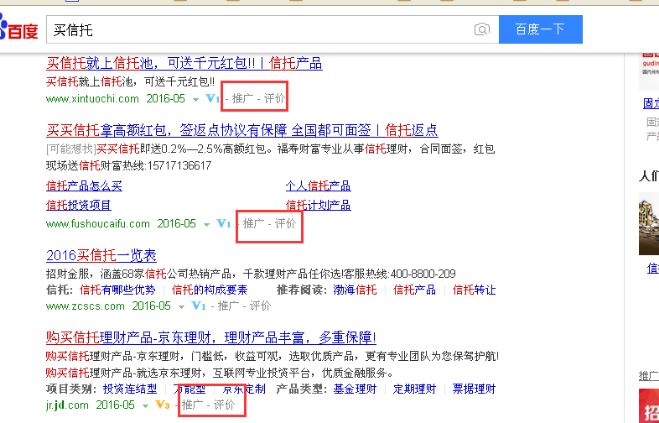Open the 信托有哪些优势 link
659x423 pixels.
tap(117, 290)
